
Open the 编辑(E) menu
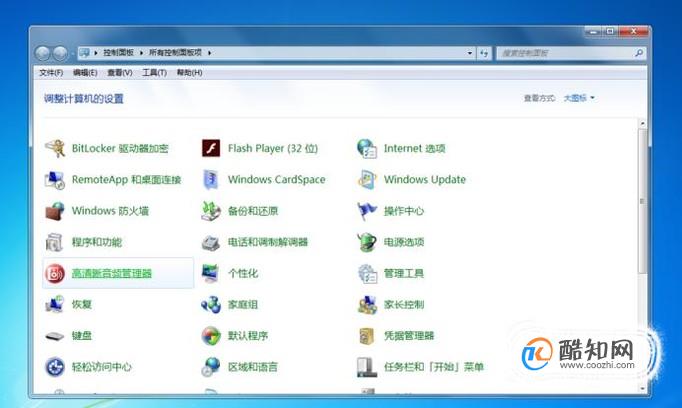click(85, 73)
